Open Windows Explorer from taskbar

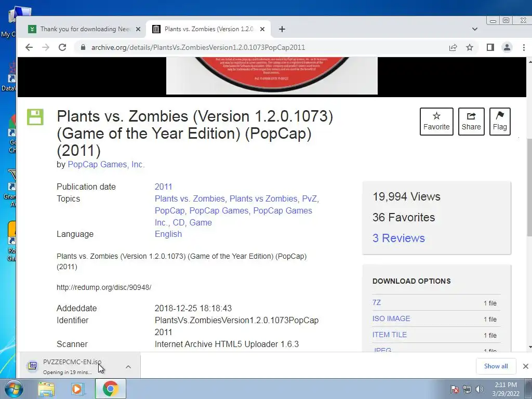point(46,389)
